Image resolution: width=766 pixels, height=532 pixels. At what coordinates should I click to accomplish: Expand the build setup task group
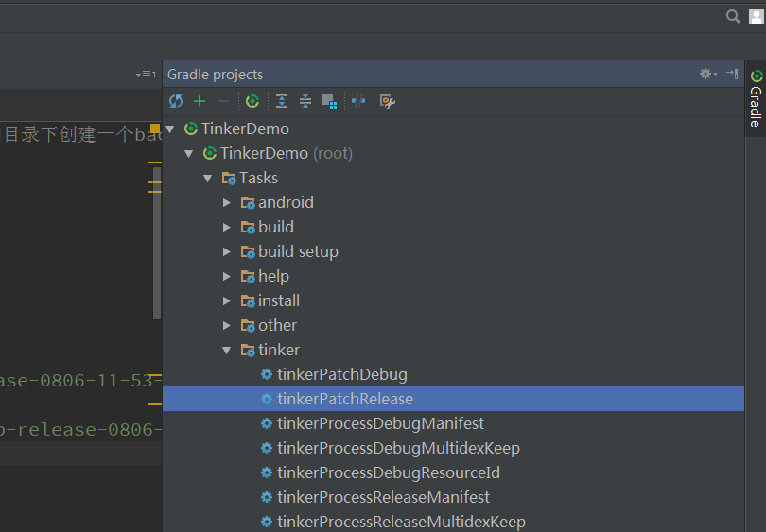(x=227, y=252)
